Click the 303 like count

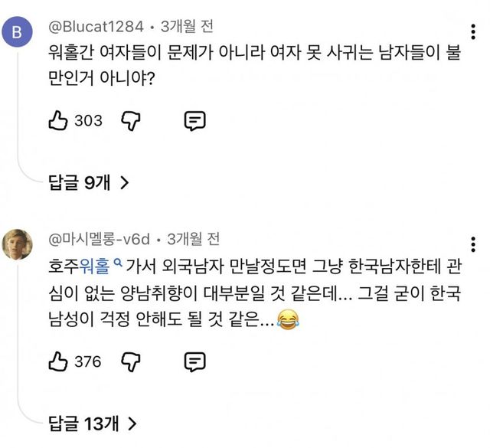click(88, 121)
